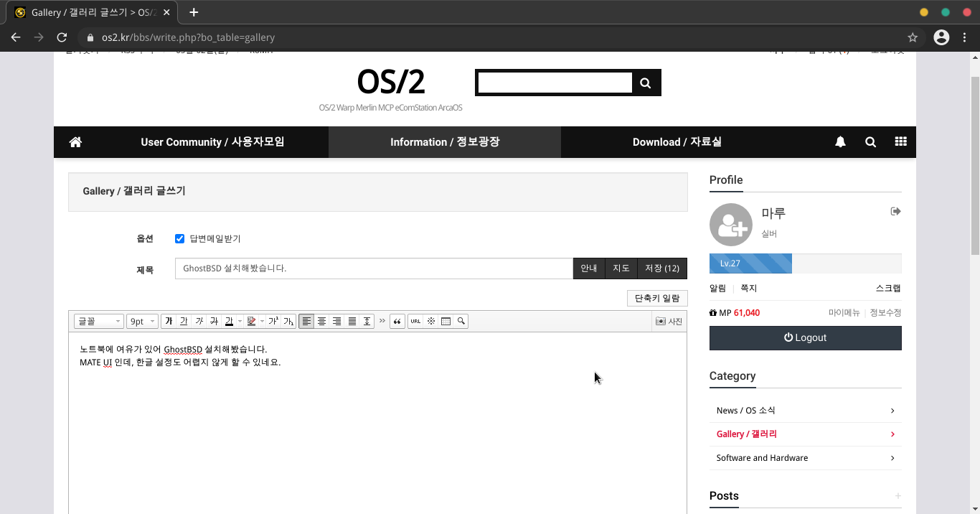
Task: Open a new browser tab
Action: (194, 12)
